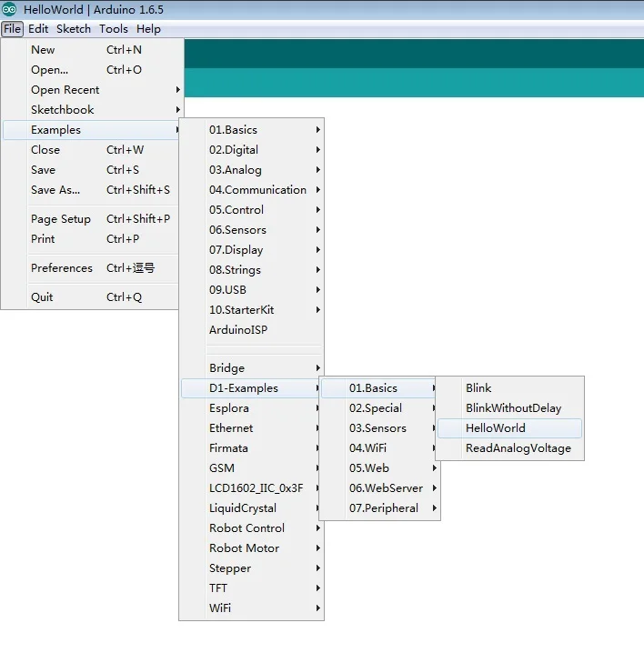Image resolution: width=644 pixels, height=653 pixels.
Task: Expand the Stepper library examples
Action: (252, 568)
